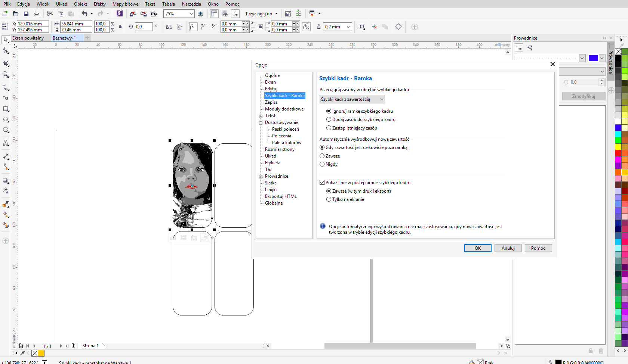Click the Undo arrow icon

click(84, 14)
